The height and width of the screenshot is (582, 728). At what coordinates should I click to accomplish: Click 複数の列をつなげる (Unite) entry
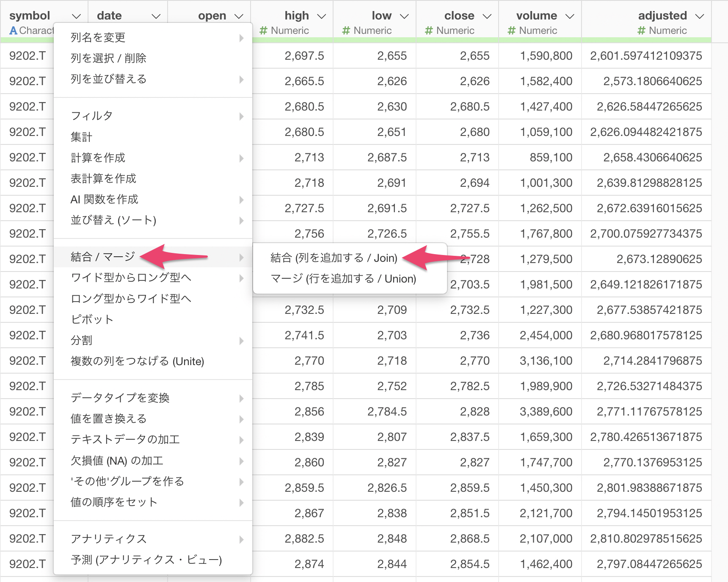(x=137, y=361)
